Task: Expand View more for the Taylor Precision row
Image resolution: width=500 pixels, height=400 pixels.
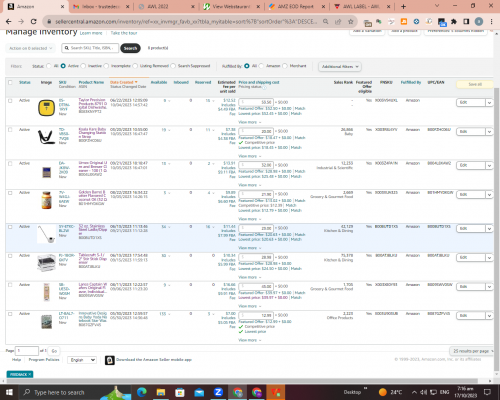Action: click(250, 122)
